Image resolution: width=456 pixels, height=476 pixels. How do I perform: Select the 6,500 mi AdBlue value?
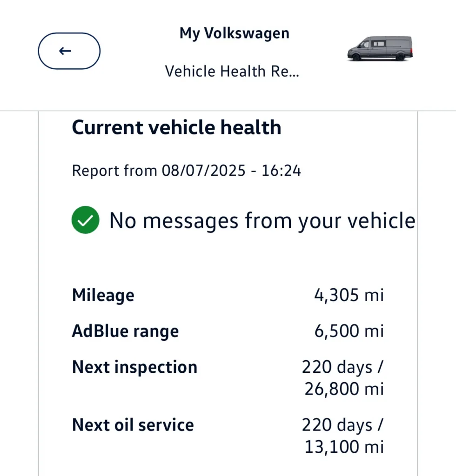(x=349, y=331)
